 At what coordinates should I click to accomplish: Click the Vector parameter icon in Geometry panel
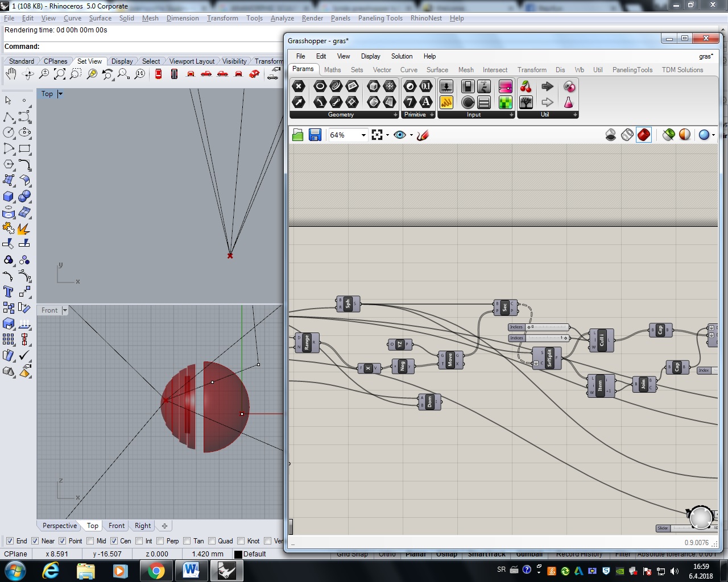point(299,102)
